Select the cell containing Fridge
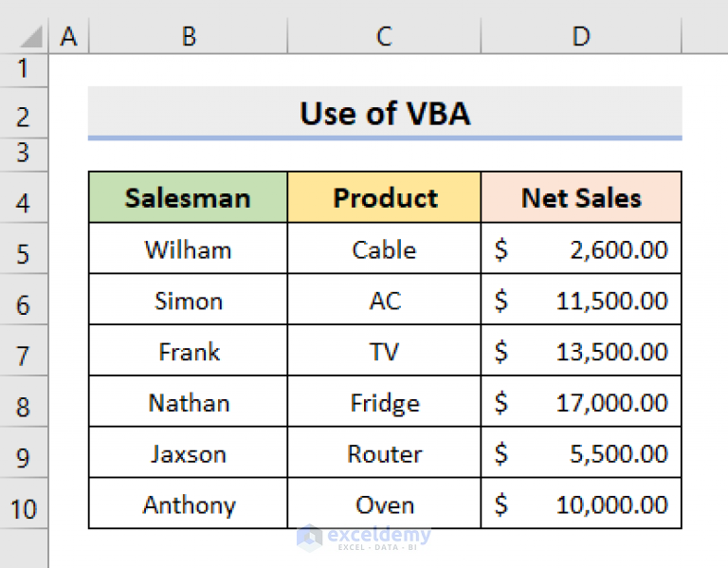The image size is (728, 568). [385, 401]
